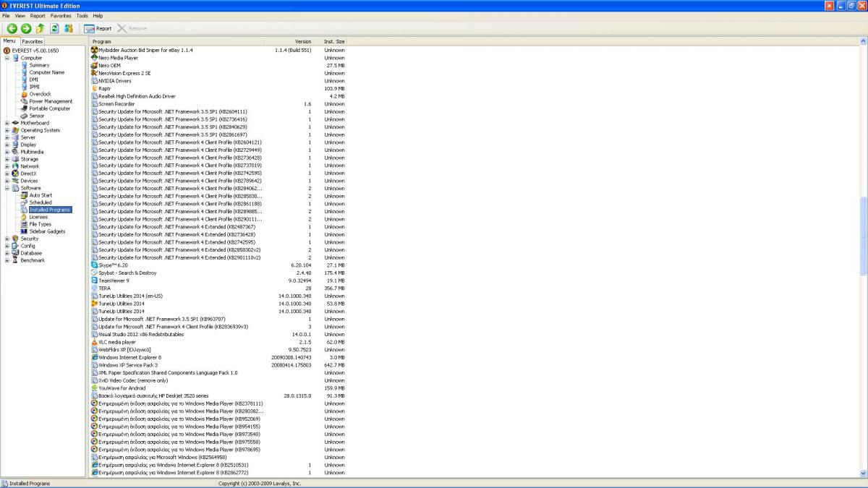Image resolution: width=868 pixels, height=488 pixels.
Task: Click the Server icon in tree
Action: pos(15,137)
